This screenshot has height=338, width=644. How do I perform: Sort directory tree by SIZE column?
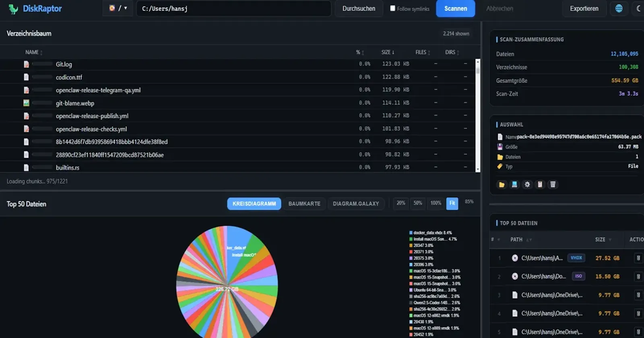pyautogui.click(x=388, y=52)
